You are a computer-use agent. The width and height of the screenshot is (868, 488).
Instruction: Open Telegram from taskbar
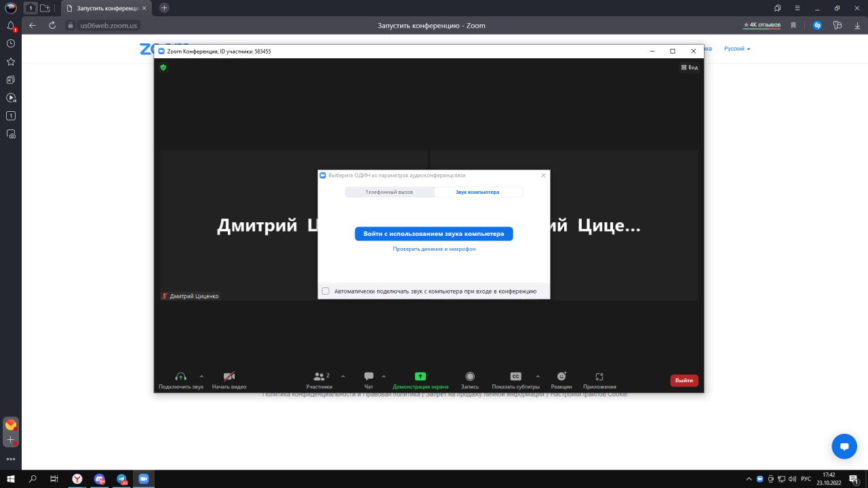(121, 479)
